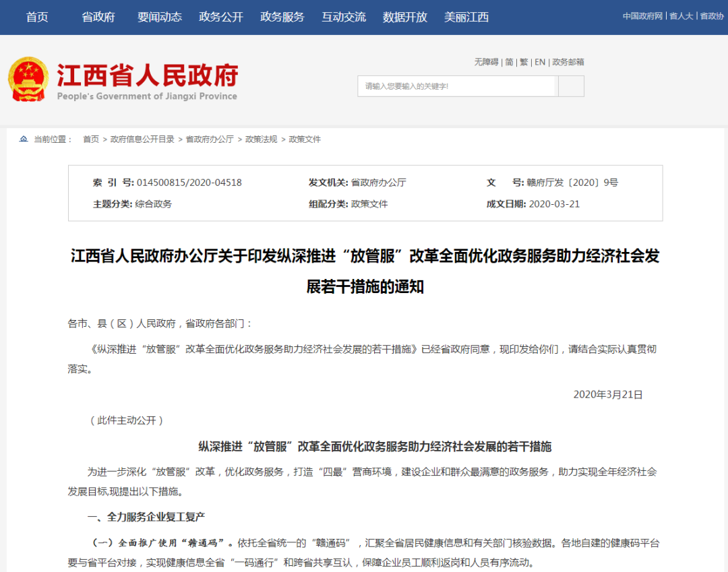Open 省政府办公厅 in the breadcrumb
Viewport: 728px width, 572px height.
(210, 139)
